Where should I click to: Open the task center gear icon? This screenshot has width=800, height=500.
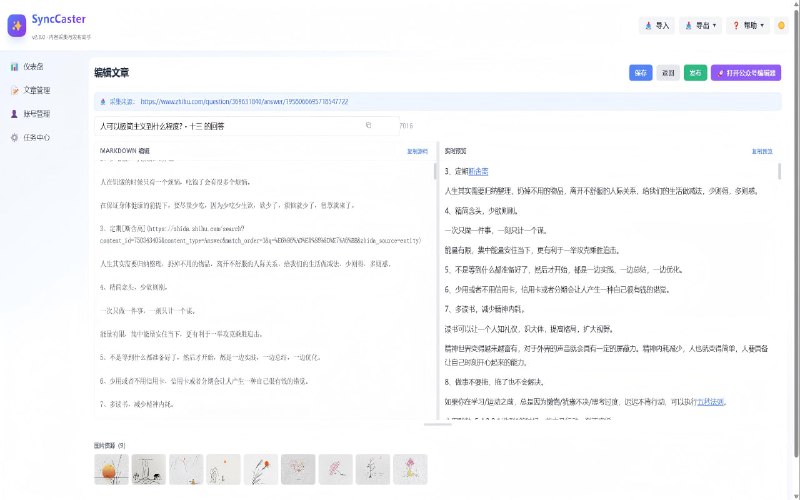click(14, 137)
